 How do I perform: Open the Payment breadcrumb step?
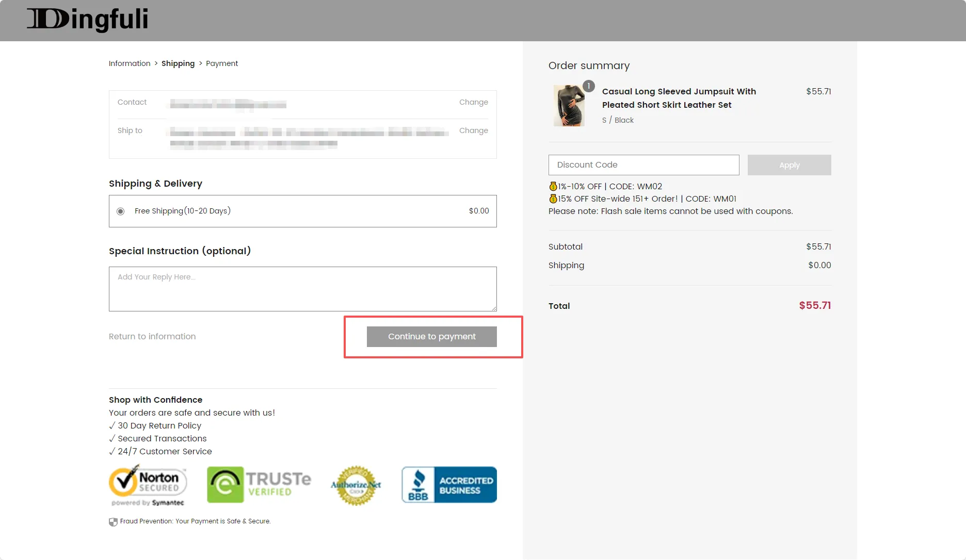coord(222,63)
